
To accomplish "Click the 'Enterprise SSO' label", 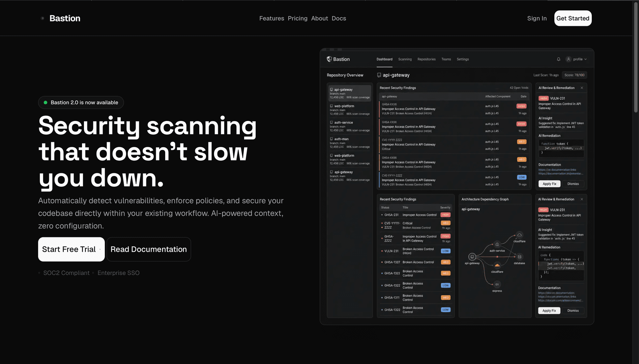I will (118, 273).
